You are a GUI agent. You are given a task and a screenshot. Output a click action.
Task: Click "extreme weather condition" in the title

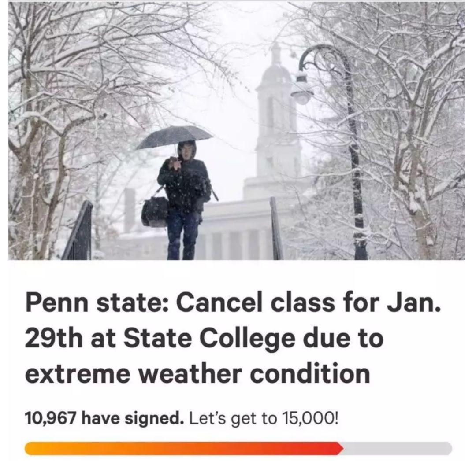click(197, 373)
